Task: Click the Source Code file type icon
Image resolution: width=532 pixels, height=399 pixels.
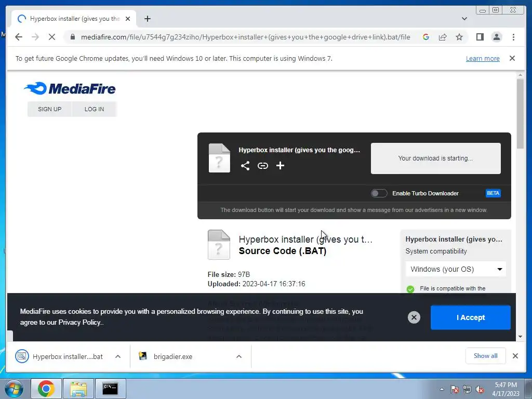Action: pos(219,245)
